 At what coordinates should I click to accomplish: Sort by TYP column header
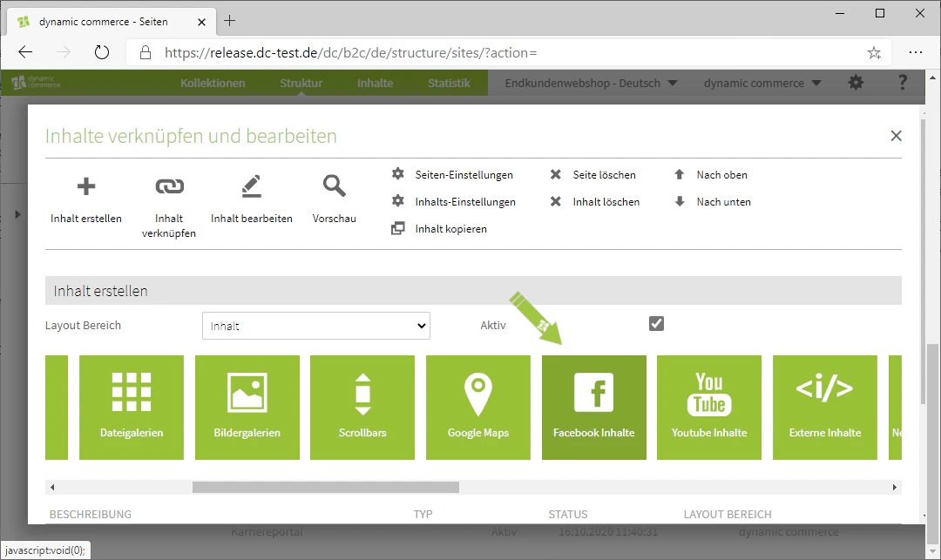tap(423, 515)
